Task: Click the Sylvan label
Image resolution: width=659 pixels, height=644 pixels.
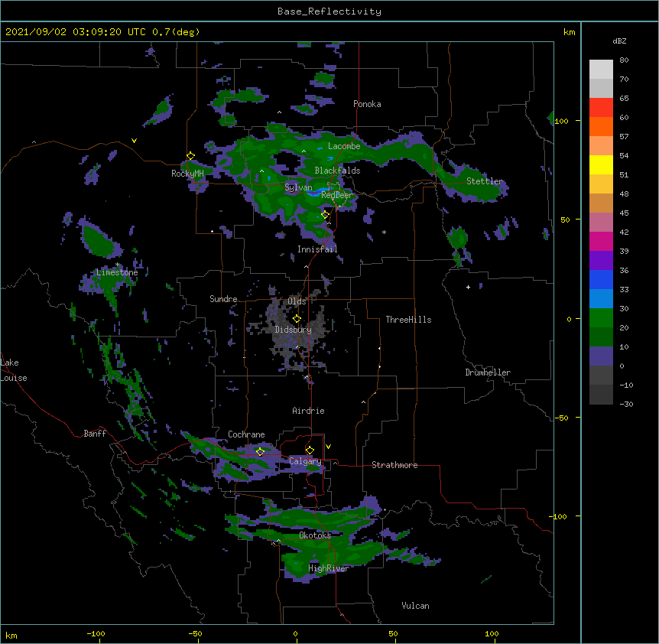Action: [x=298, y=187]
